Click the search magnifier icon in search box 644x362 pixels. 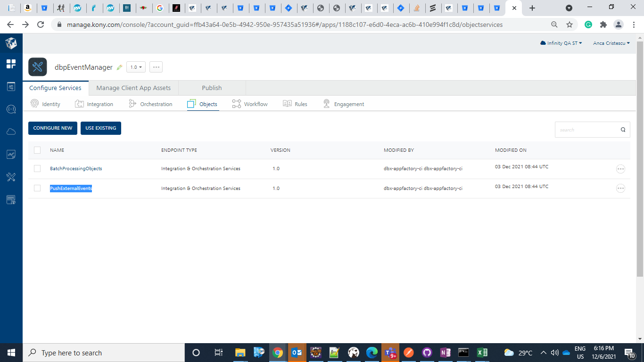point(623,130)
